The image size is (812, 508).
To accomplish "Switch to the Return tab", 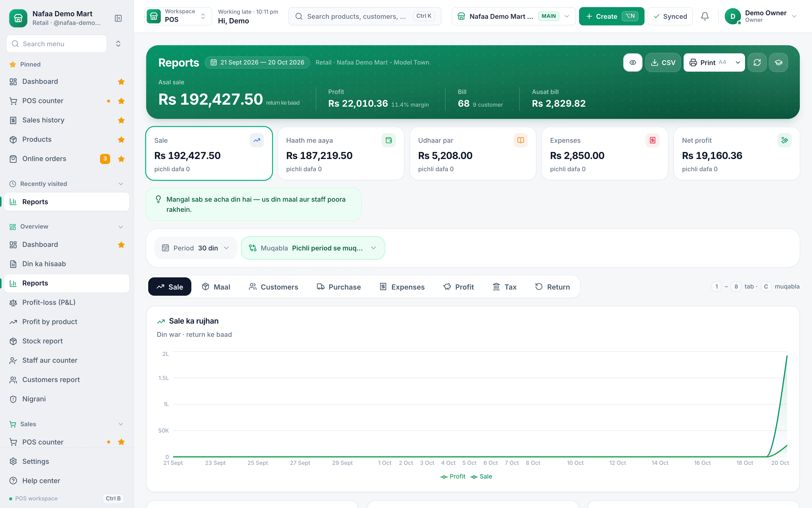I will pos(552,287).
